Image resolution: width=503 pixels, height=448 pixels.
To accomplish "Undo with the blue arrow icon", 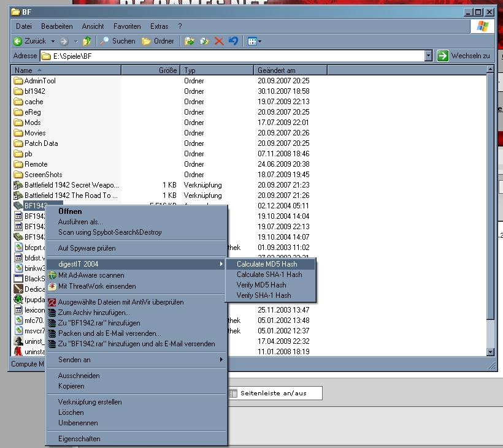I will coord(233,41).
